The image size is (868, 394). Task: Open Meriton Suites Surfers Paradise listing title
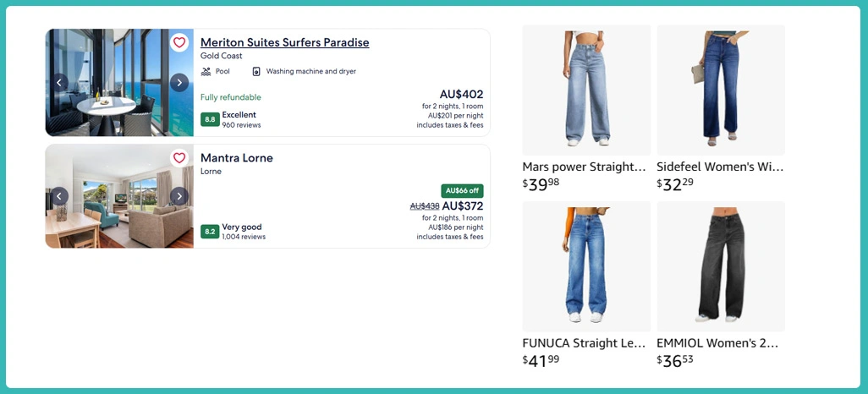[x=284, y=42]
